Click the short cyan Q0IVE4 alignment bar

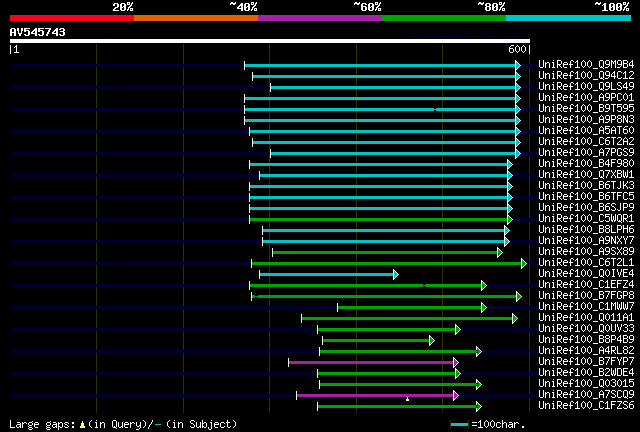click(327, 274)
